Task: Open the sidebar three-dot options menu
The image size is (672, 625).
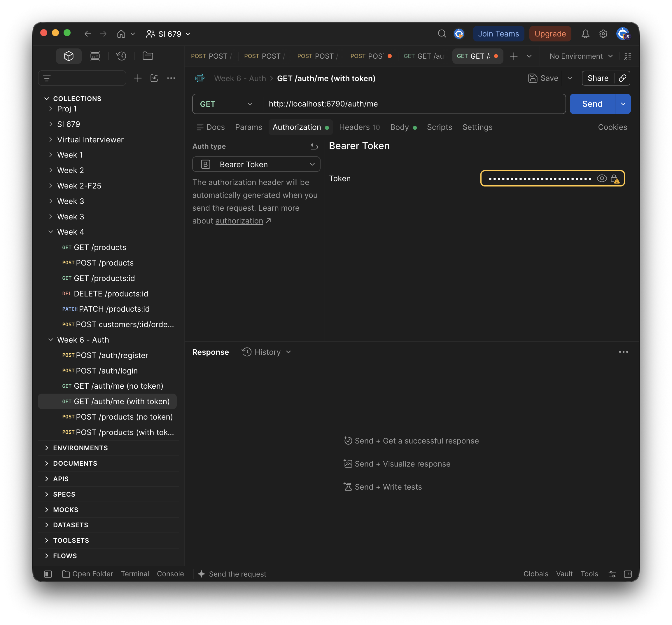Action: (x=171, y=78)
